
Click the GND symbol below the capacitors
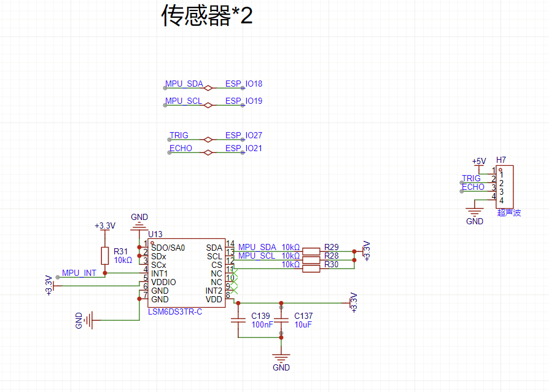coord(281,359)
